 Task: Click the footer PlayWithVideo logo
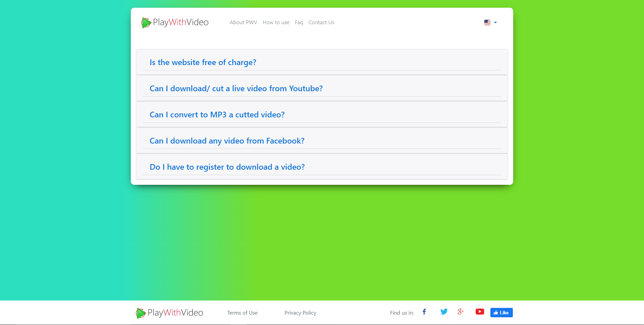169,313
